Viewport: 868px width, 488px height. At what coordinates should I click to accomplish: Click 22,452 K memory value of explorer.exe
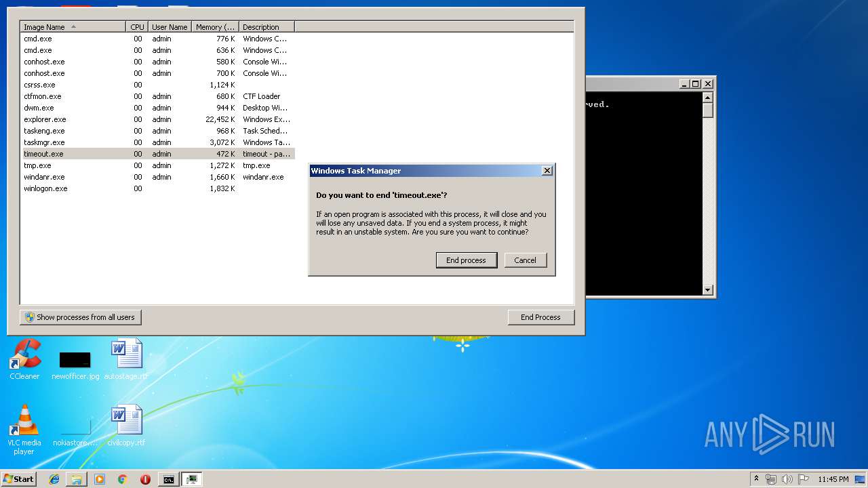coord(220,119)
